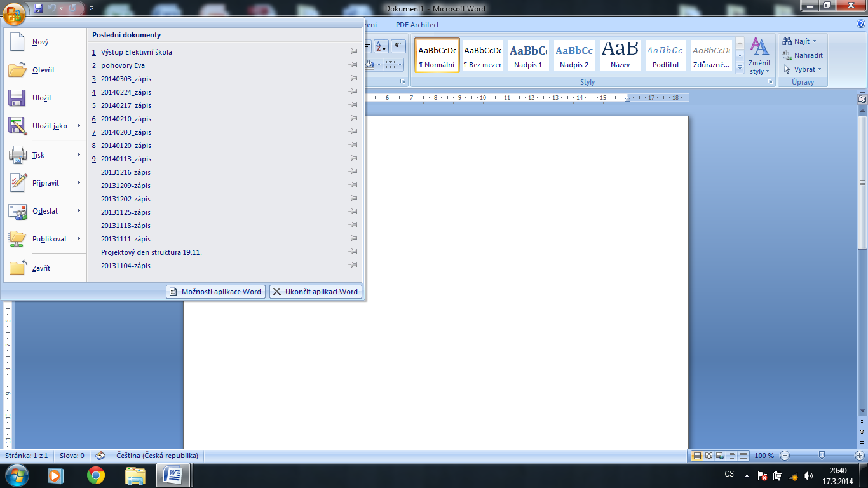The width and height of the screenshot is (868, 488).
Task: Click the zoom in plus button
Action: 860,456
